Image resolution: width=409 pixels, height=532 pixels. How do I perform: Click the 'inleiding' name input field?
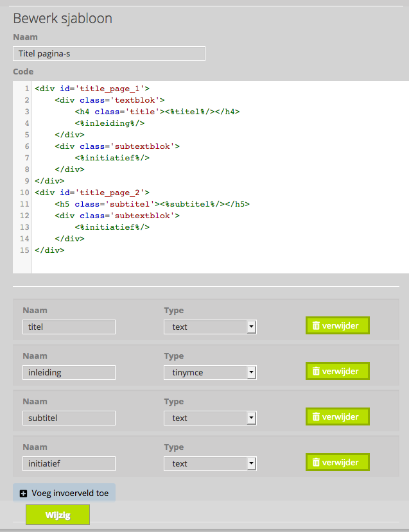(x=69, y=372)
